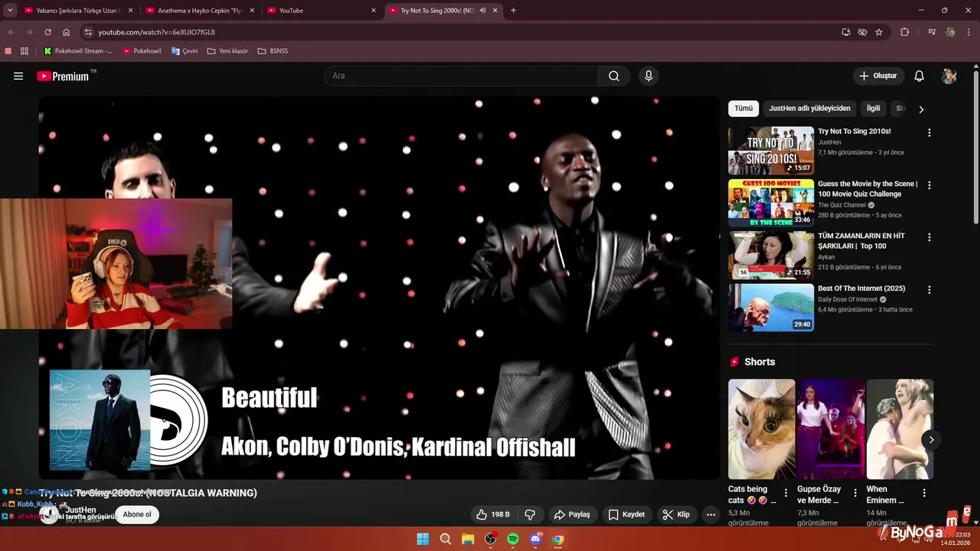The width and height of the screenshot is (980, 551).
Task: Click the Abone ol subscribe button
Action: pyautogui.click(x=137, y=514)
